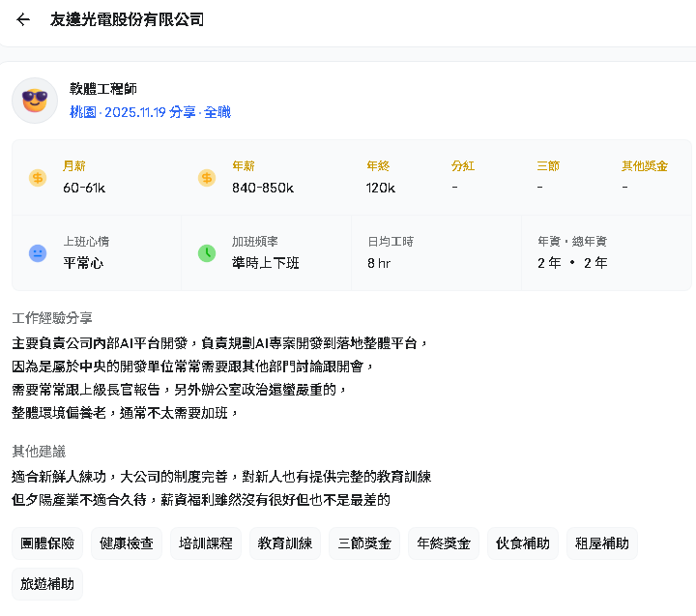Click the 840-850k annual salary value
This screenshot has width=696, height=616.
263,188
